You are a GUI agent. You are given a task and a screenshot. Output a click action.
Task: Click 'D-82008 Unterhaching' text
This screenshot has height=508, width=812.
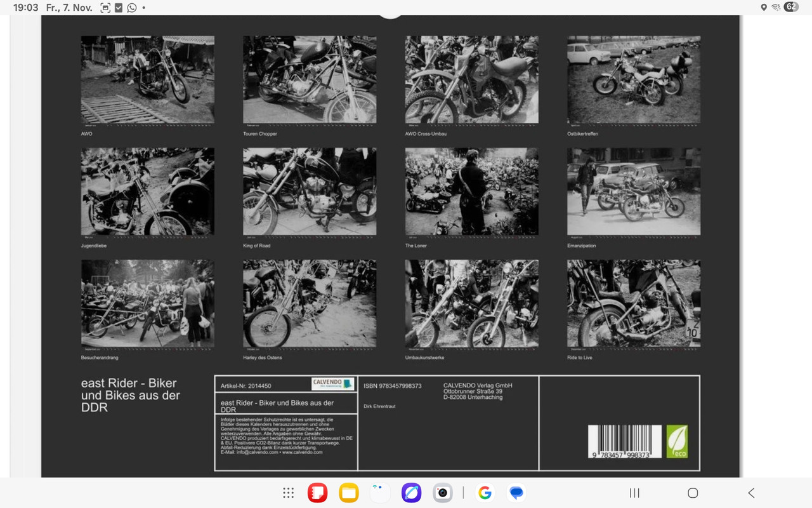(473, 398)
